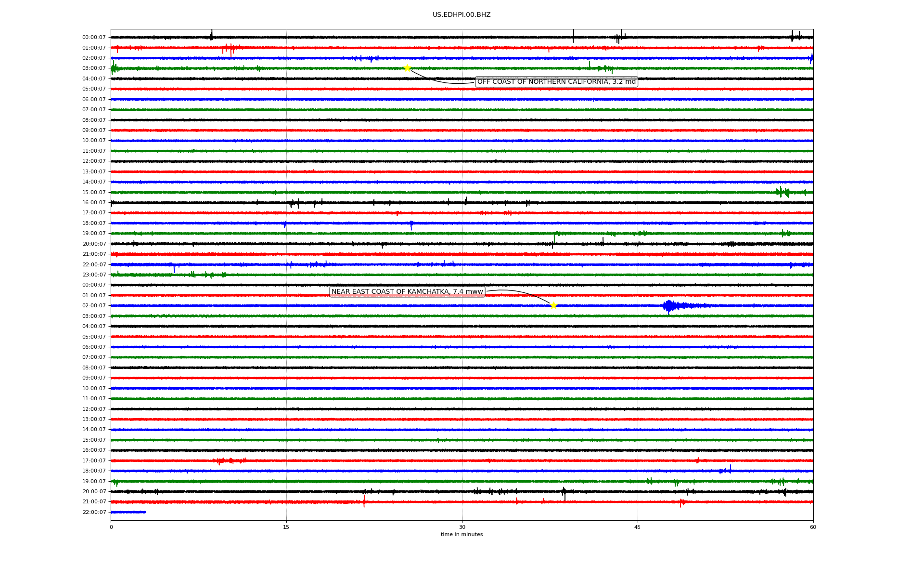This screenshot has height=578, width=924.
Task: Click the yellow star on California event
Action: click(407, 68)
